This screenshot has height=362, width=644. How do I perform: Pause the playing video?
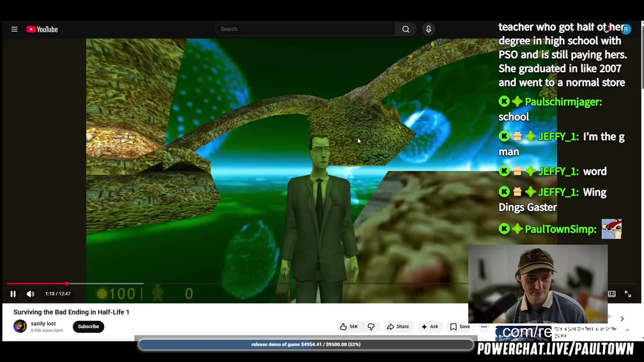(13, 294)
